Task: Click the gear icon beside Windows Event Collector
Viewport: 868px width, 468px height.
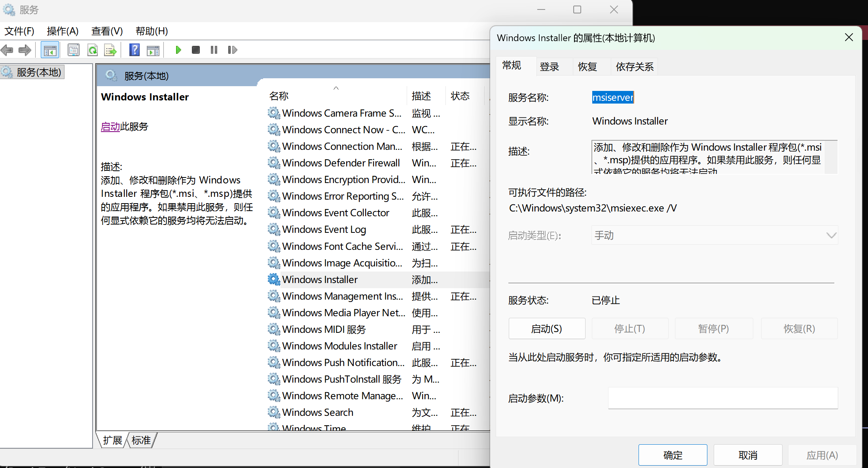Action: tap(274, 213)
